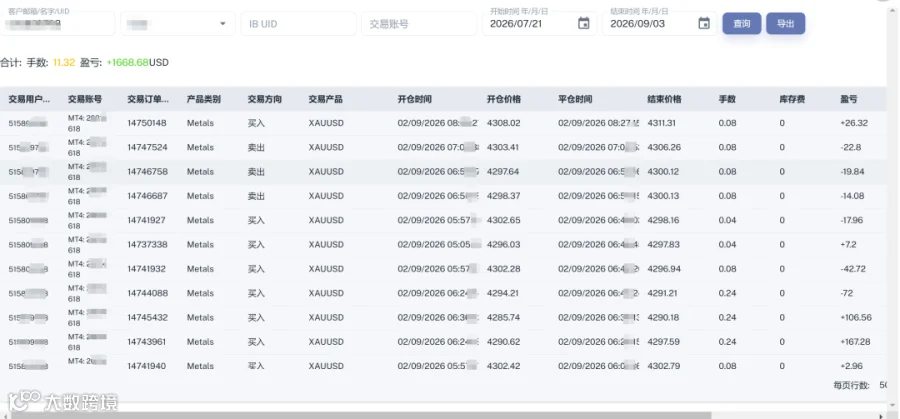Open the start date calendar picker icon
This screenshot has width=900, height=419.
click(584, 24)
